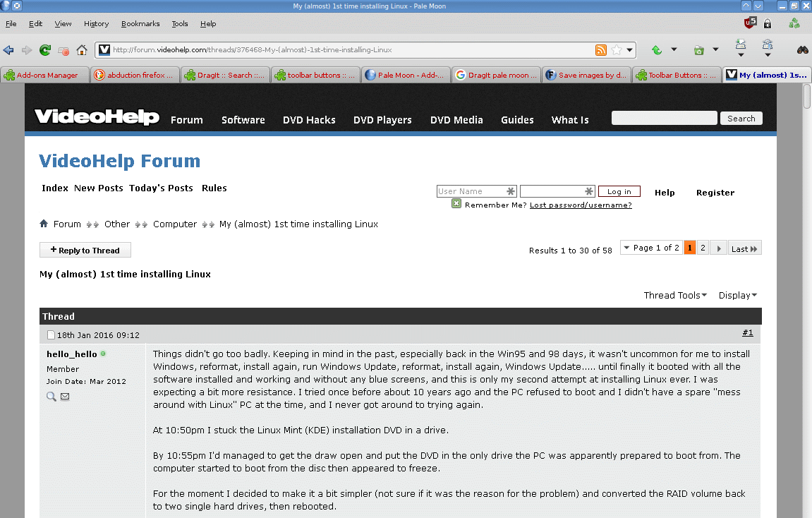Open Lost password/username link
812x518 pixels.
pos(581,205)
